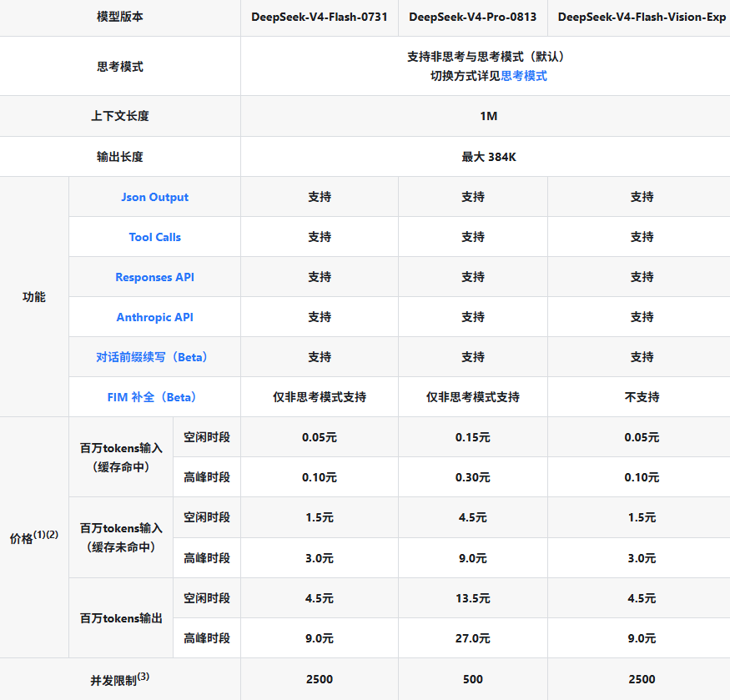Click the 1M context length value
730x700 pixels.
pos(488,116)
